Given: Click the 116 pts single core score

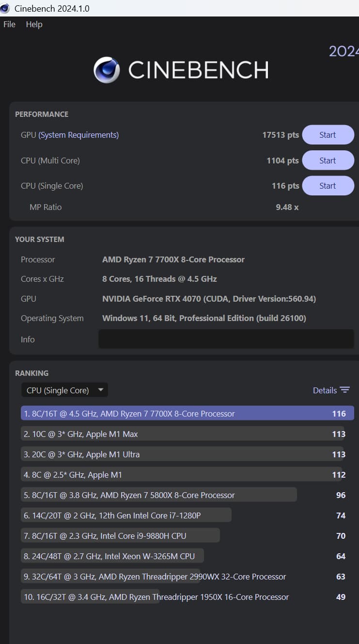Looking at the screenshot, I should 285,186.
